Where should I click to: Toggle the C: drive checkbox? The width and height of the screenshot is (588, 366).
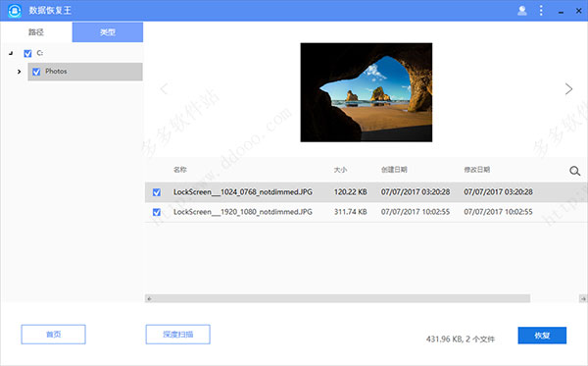[27, 53]
